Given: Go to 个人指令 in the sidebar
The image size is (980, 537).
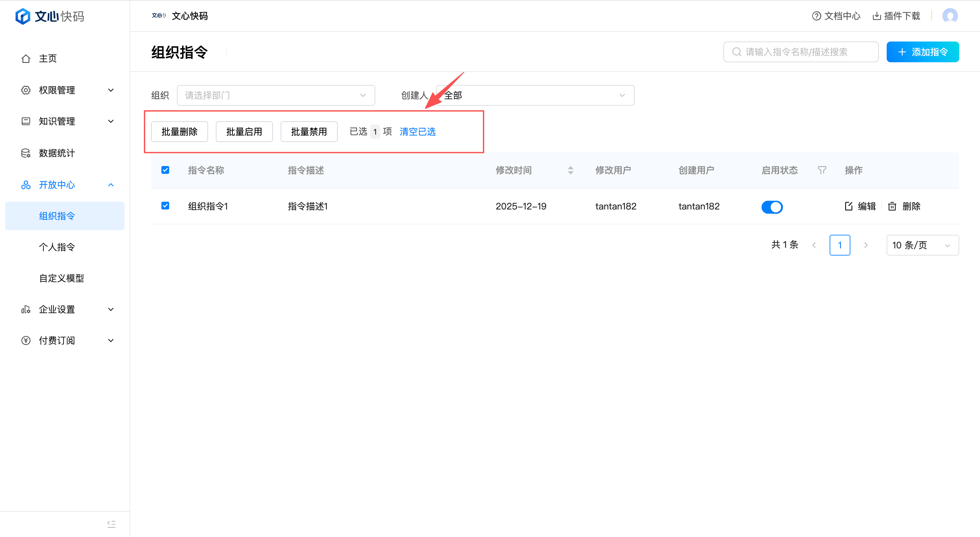Looking at the screenshot, I should click(x=57, y=247).
